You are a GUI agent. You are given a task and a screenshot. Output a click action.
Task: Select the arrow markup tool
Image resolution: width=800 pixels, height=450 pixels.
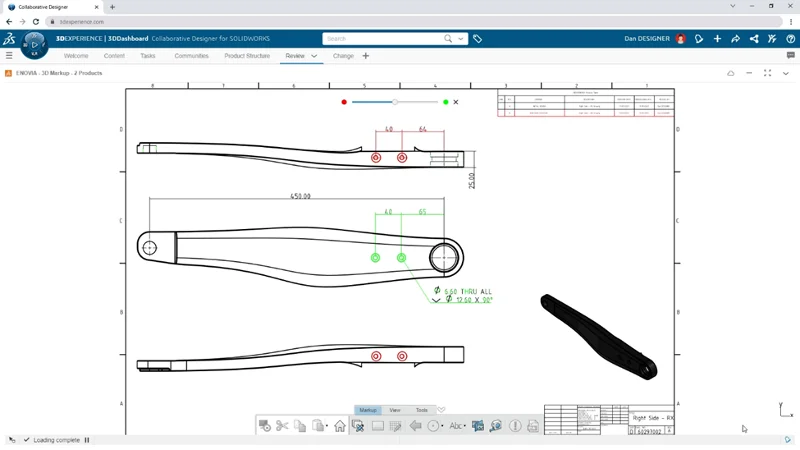pyautogui.click(x=415, y=426)
